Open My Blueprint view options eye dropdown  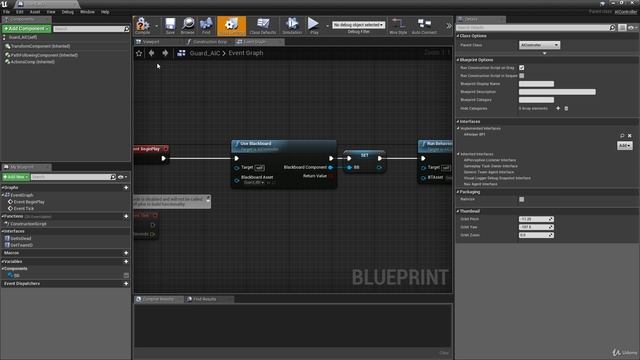pos(122,177)
